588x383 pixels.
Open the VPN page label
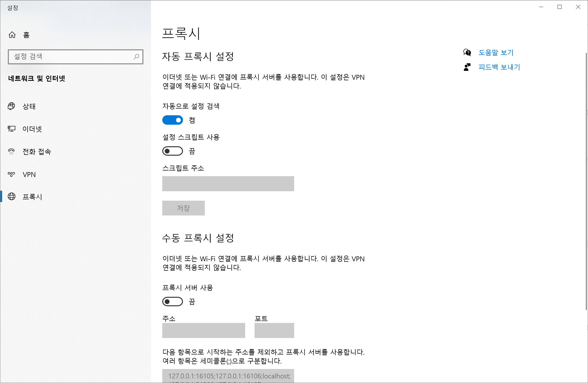[29, 175]
